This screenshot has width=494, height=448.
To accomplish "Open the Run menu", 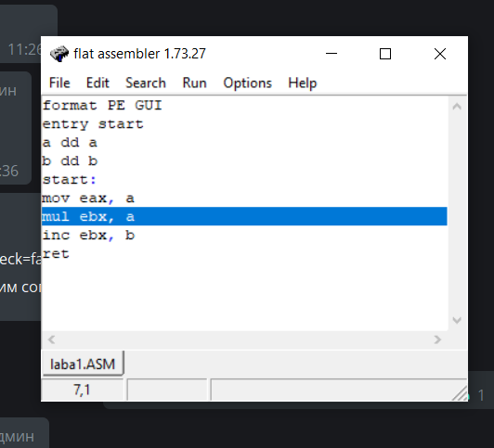I will [194, 83].
